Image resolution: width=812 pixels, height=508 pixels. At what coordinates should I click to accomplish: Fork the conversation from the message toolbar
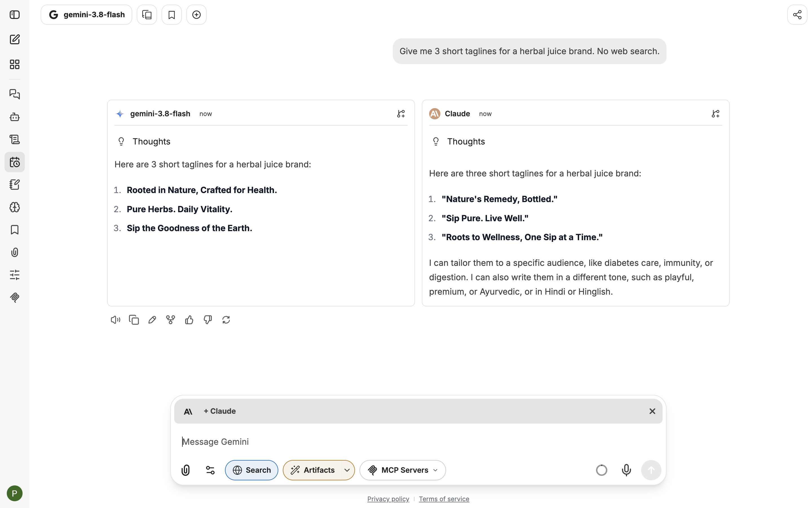(171, 320)
